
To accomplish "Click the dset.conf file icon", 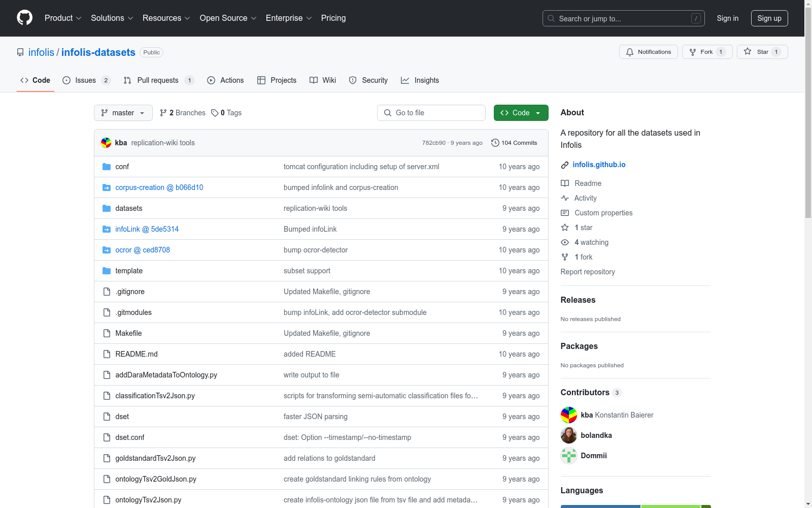I will click(x=107, y=437).
